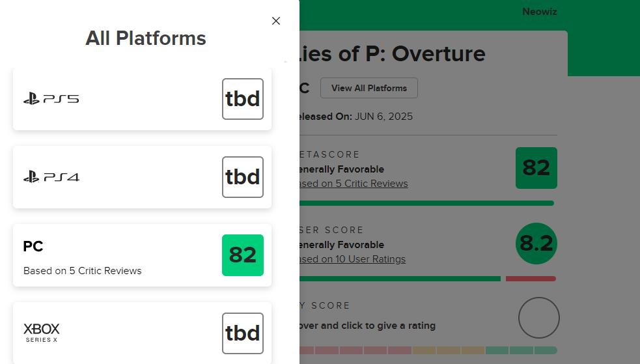640x364 pixels.
Task: Click the 8.2 user score circle
Action: pyautogui.click(x=536, y=244)
